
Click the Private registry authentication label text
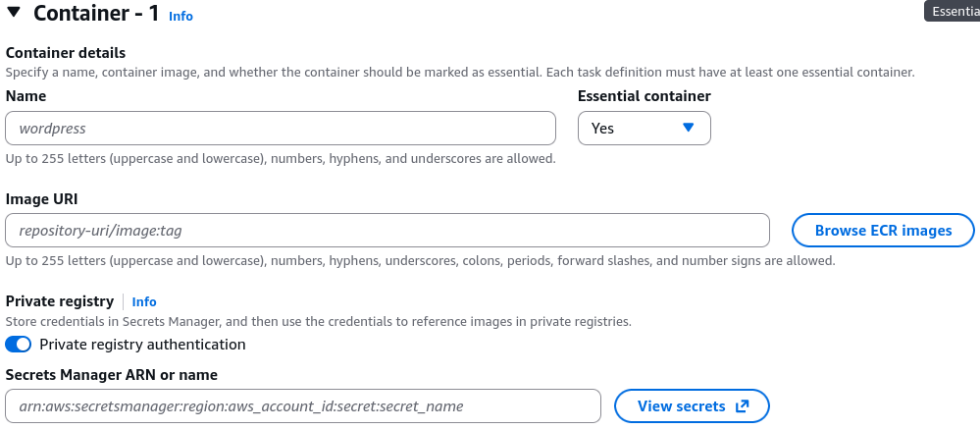pyautogui.click(x=142, y=345)
